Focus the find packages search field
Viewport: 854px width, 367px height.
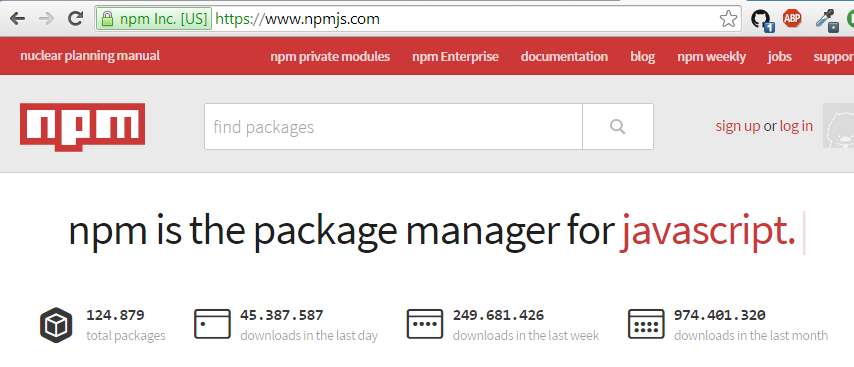(x=393, y=126)
